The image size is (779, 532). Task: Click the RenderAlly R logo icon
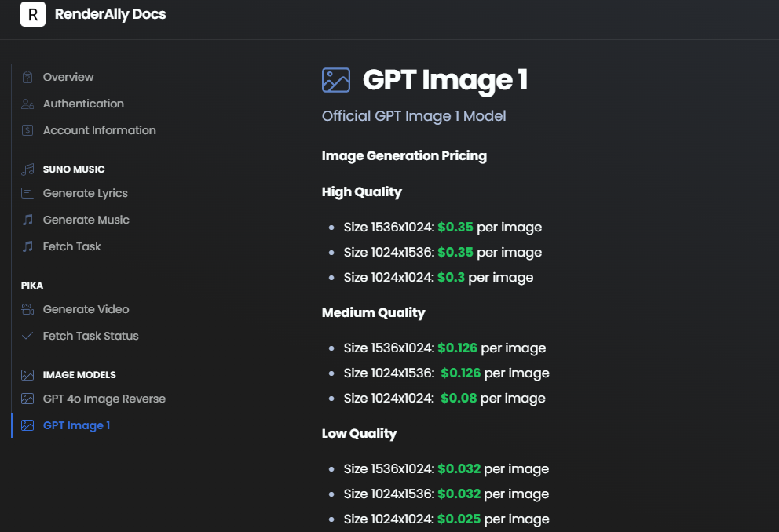tap(33, 14)
